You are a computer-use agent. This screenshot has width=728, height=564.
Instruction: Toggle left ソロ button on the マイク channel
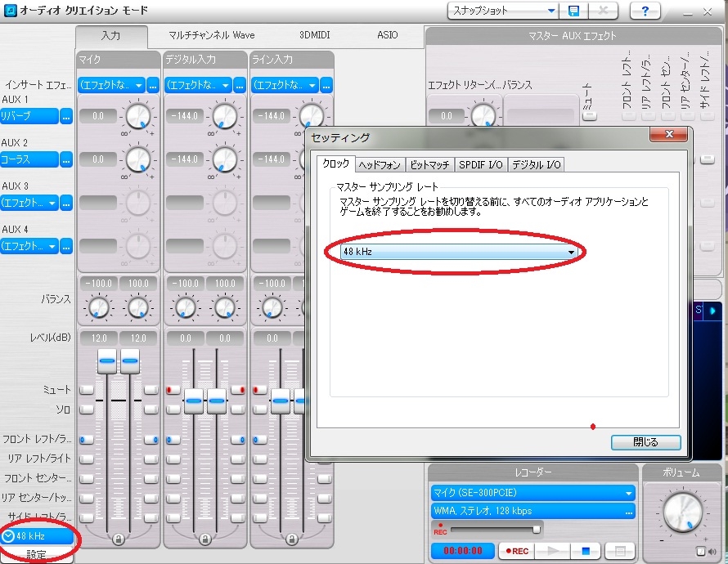tap(85, 407)
